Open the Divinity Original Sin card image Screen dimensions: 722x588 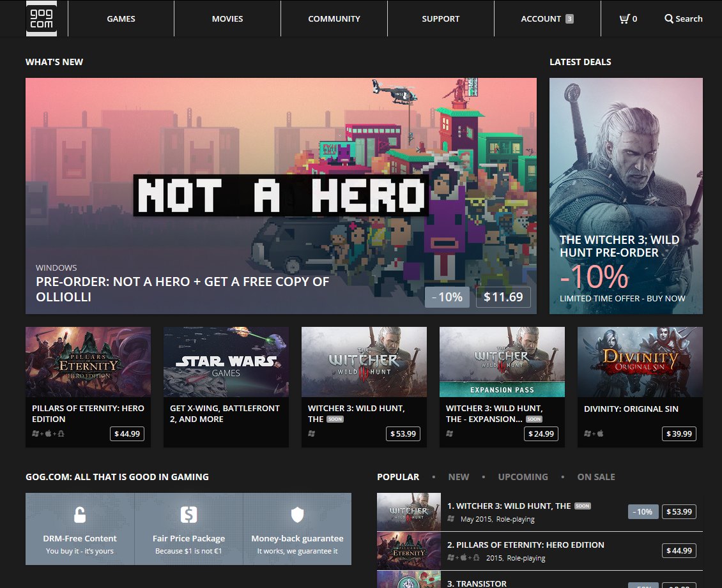[640, 362]
